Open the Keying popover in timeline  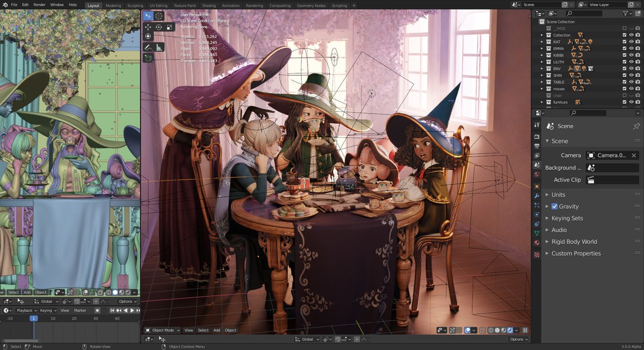pyautogui.click(x=48, y=310)
